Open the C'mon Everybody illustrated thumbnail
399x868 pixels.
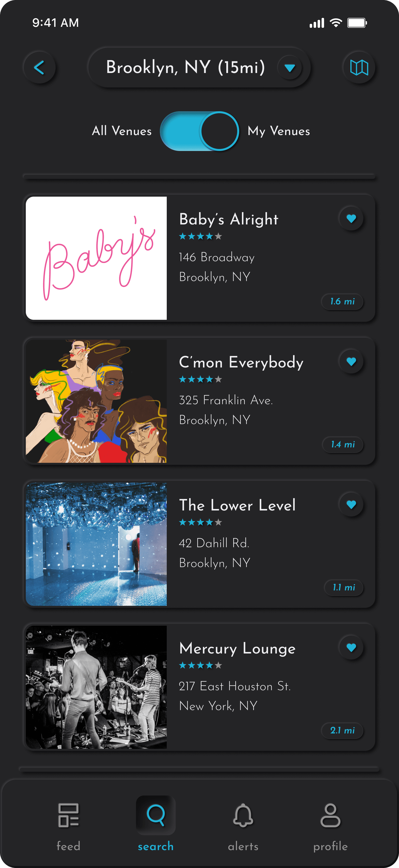coord(96,401)
